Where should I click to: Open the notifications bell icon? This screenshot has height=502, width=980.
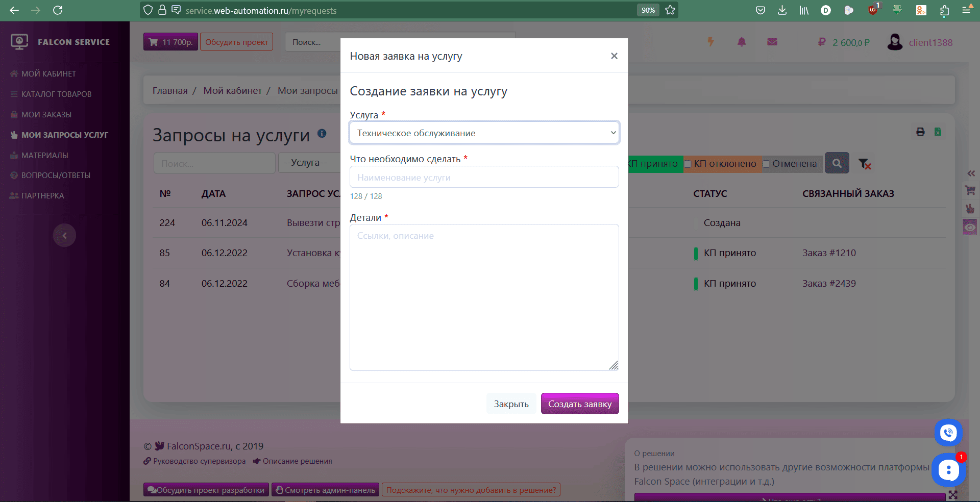tap(742, 42)
